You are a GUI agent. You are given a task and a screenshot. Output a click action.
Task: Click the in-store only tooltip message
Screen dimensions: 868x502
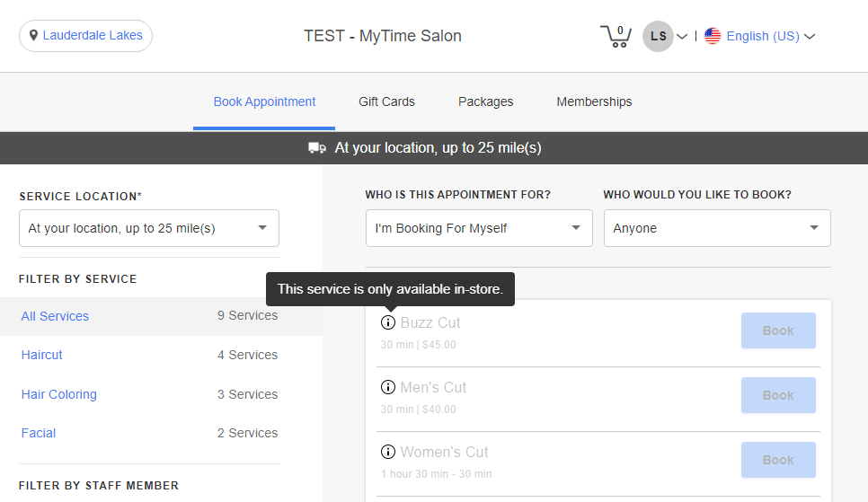390,289
